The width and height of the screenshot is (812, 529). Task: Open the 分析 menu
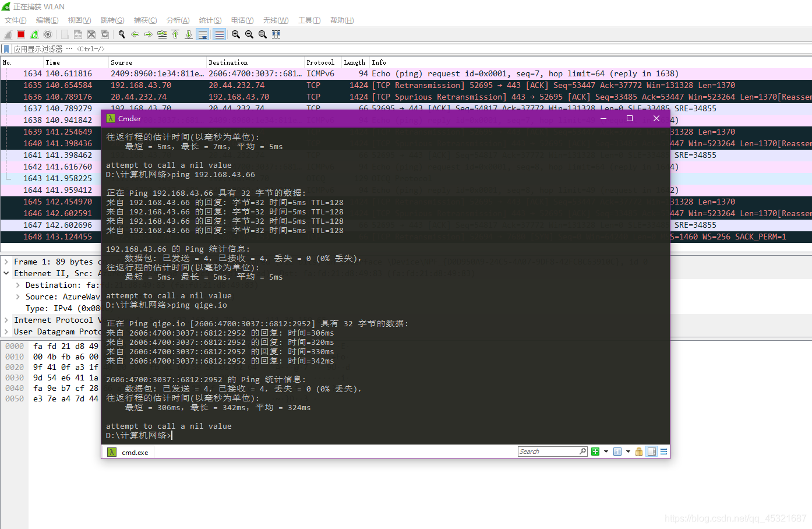178,20
